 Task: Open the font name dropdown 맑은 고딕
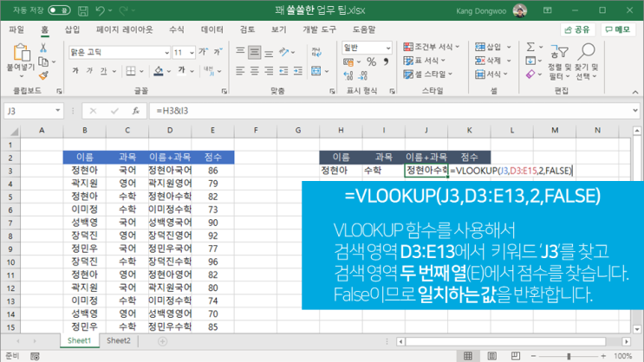point(166,53)
